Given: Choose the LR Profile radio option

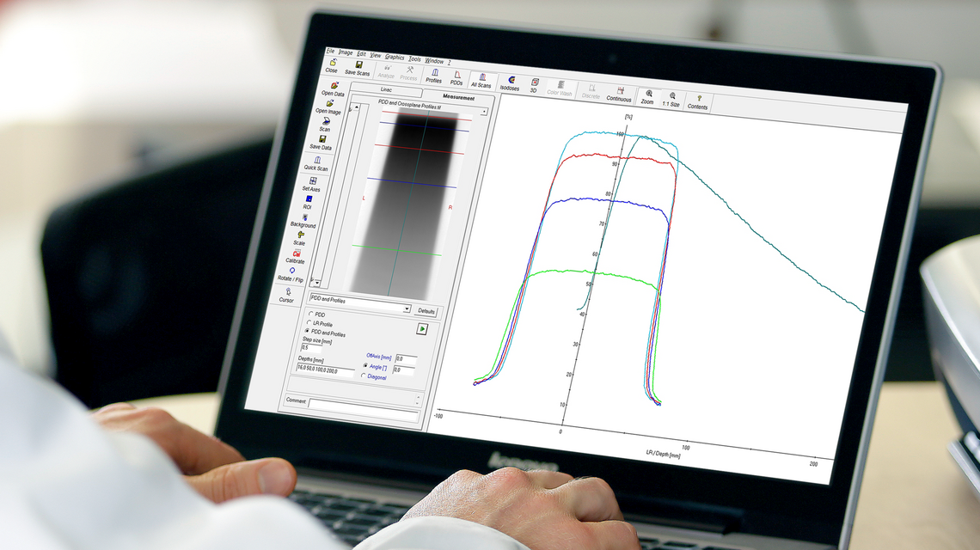Looking at the screenshot, I should [308, 324].
